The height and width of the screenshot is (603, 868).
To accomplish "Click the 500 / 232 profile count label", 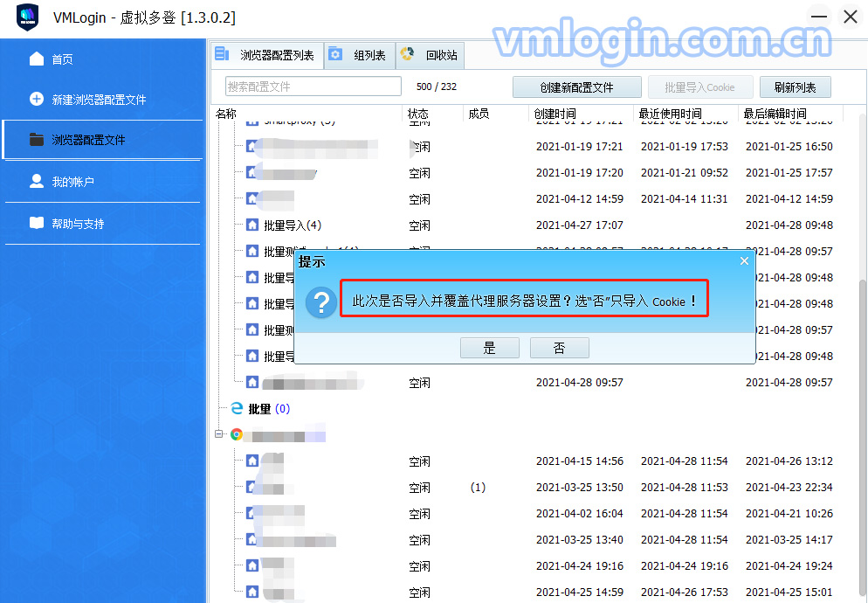I will click(437, 87).
